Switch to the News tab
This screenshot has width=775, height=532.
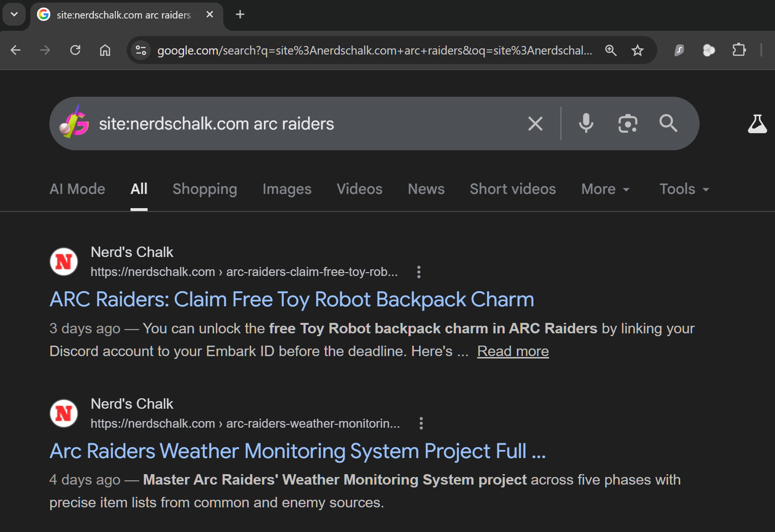coord(426,189)
